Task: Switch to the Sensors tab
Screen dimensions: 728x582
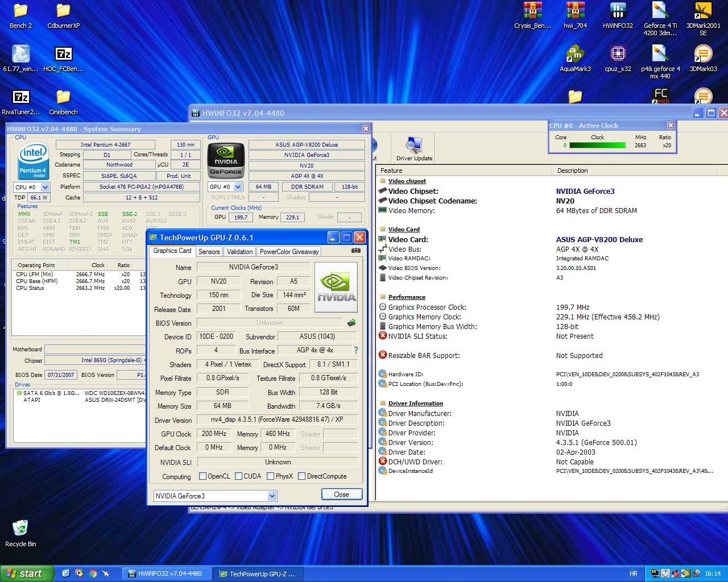Action: (x=209, y=252)
